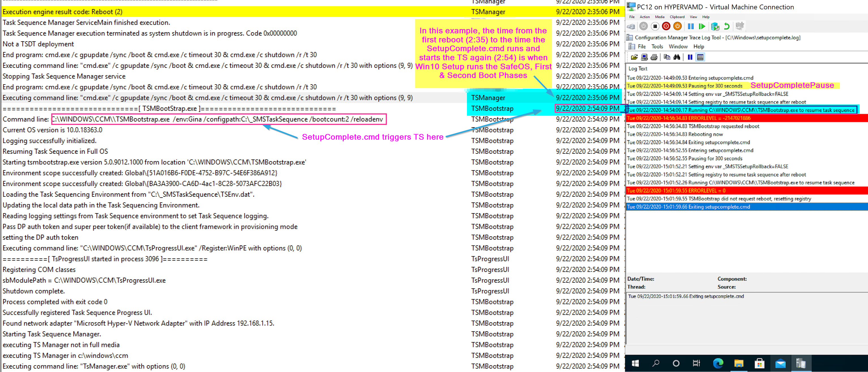Shut down the VM with the red power icon
868x372 pixels.
tap(666, 26)
